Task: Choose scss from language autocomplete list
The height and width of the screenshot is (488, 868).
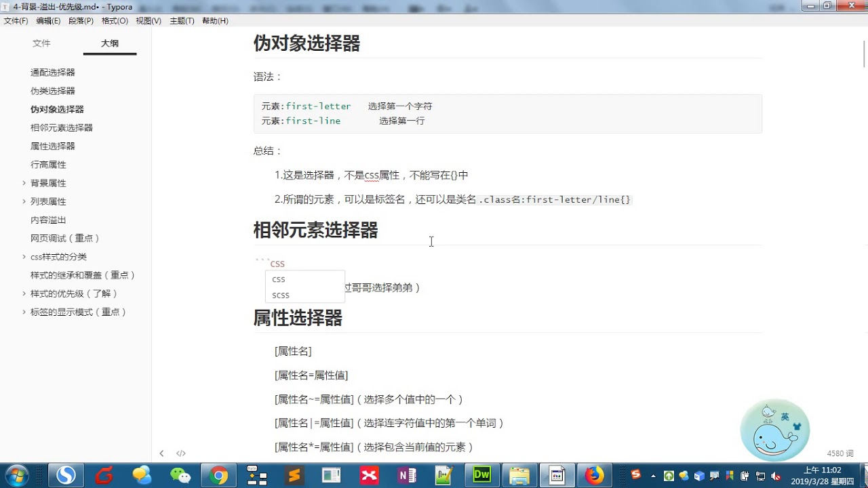Action: [x=305, y=295]
